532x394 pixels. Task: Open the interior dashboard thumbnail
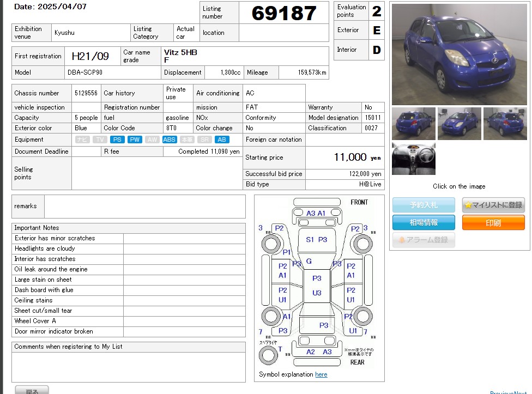[414, 159]
